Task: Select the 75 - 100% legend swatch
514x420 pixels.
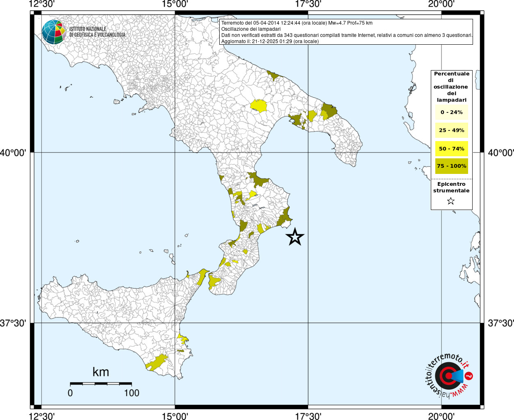Action: [451, 166]
